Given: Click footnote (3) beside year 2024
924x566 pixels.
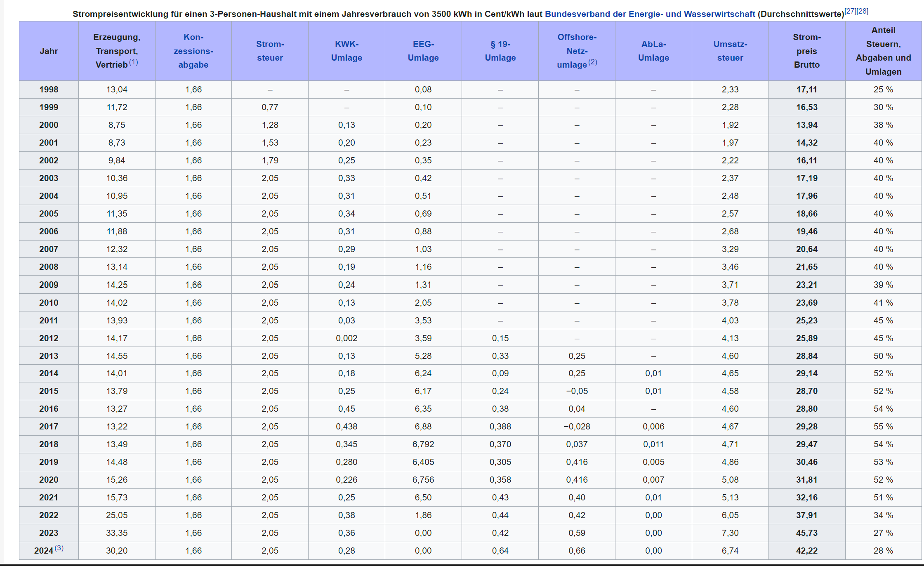Looking at the screenshot, I should click(x=59, y=548).
